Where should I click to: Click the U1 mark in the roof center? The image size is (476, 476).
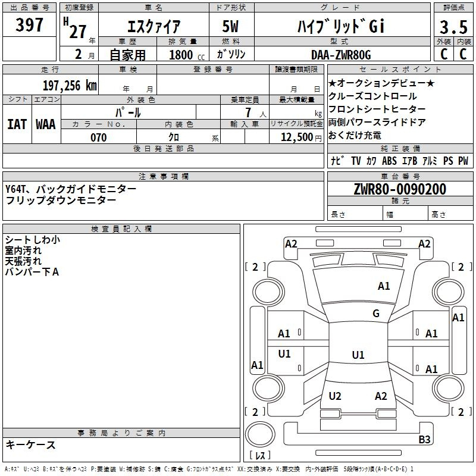pyautogui.click(x=358, y=355)
